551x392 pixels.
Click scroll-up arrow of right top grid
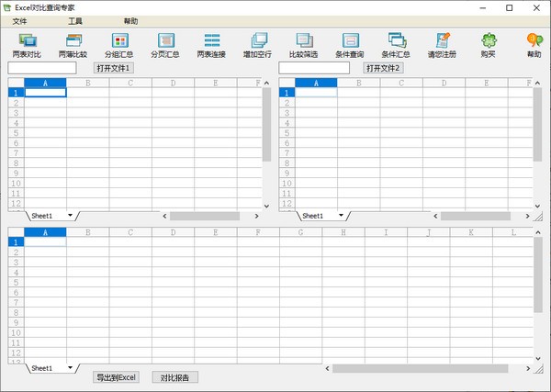pos(537,84)
